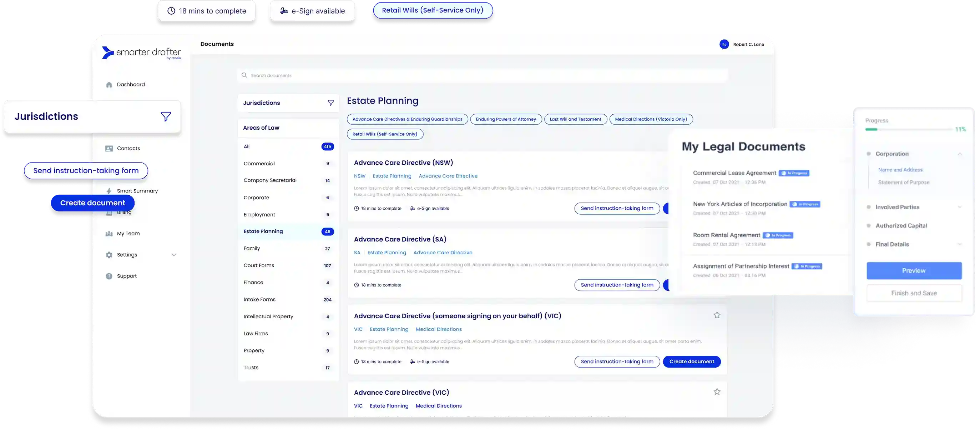Image resolution: width=980 pixels, height=429 pixels.
Task: Click the Jurisdictions filter funnel icon
Action: click(x=330, y=103)
